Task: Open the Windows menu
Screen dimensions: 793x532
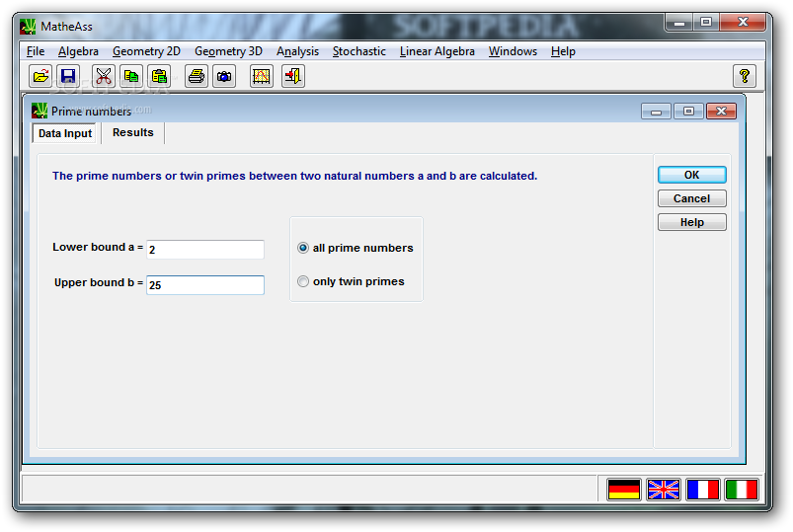Action: pos(513,51)
